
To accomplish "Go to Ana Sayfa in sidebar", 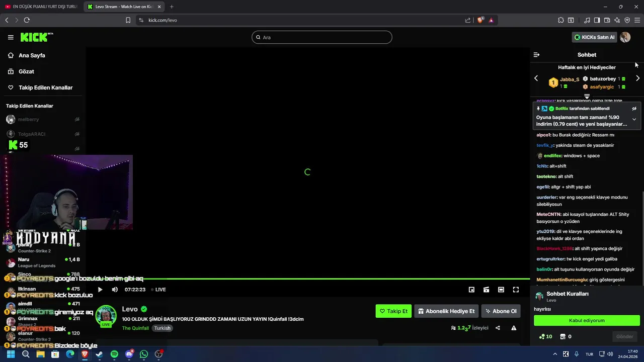I will pos(32,55).
